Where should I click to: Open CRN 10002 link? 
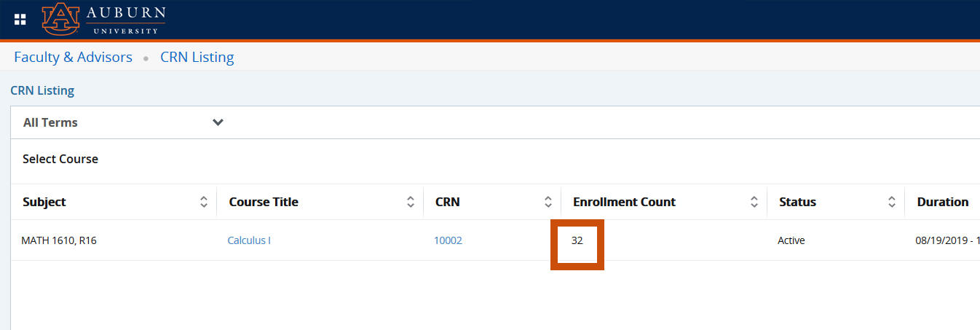coord(448,240)
